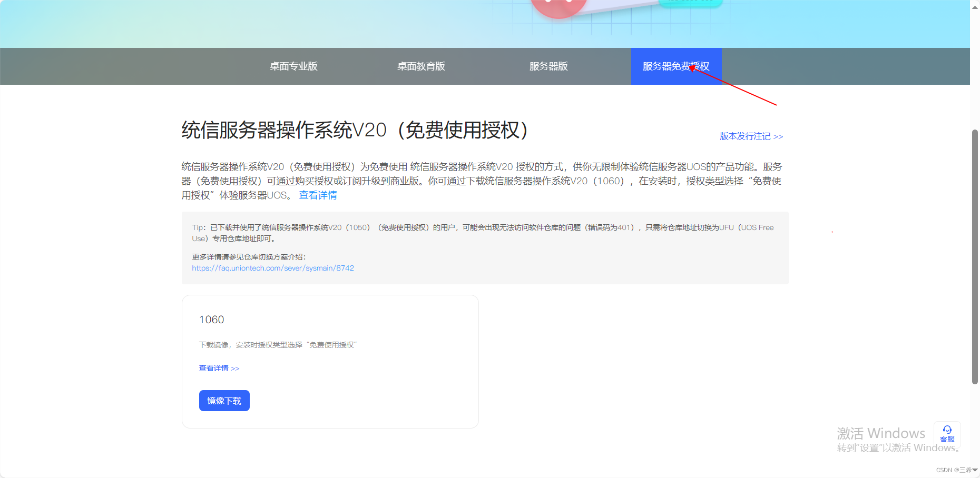
Task: Open 查看详情 >> in the 1060 card
Action: click(x=219, y=368)
